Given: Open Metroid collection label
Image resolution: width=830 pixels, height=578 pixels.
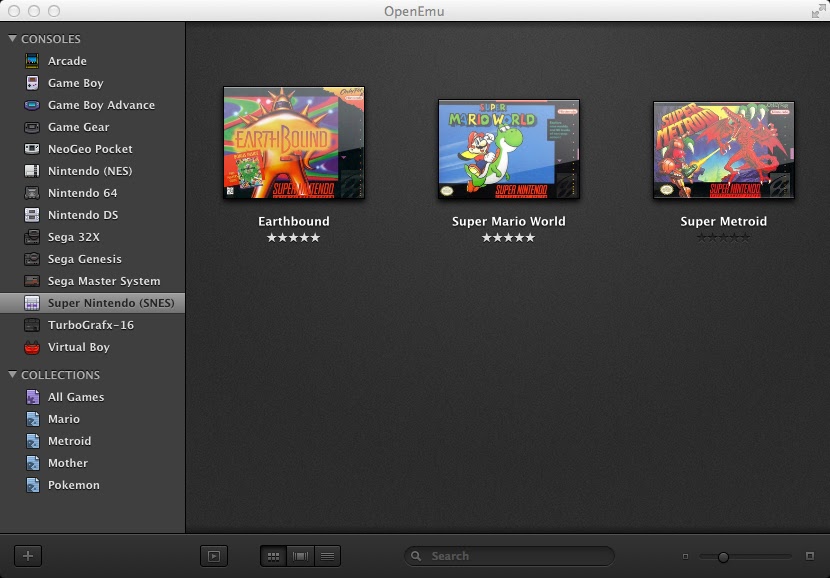Looking at the screenshot, I should (x=70, y=441).
